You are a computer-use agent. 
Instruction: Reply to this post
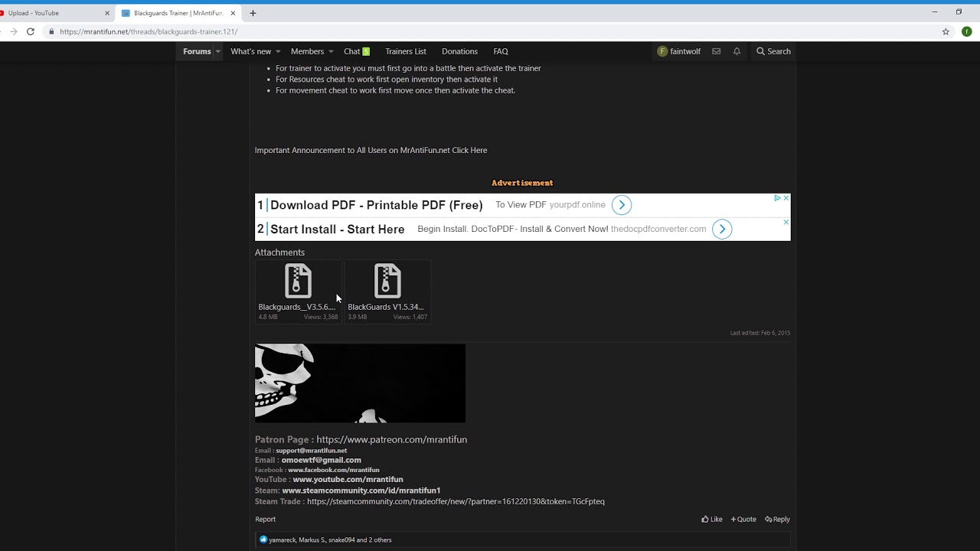coord(777,519)
